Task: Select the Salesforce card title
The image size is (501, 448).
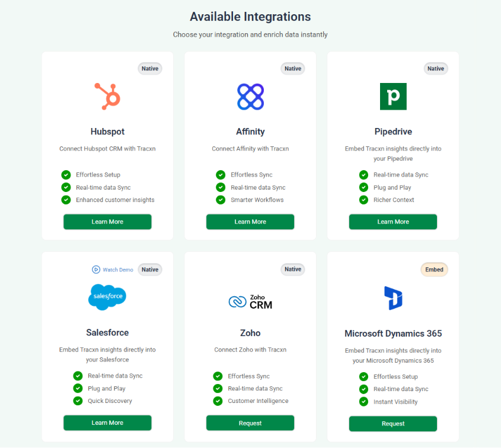Action: 107,332
